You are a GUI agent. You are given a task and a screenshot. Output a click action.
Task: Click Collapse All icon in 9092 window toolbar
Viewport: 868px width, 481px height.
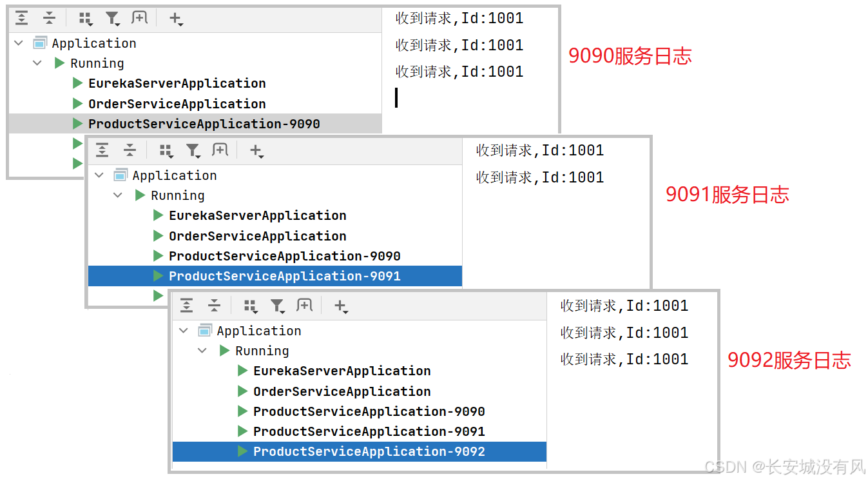click(x=215, y=306)
